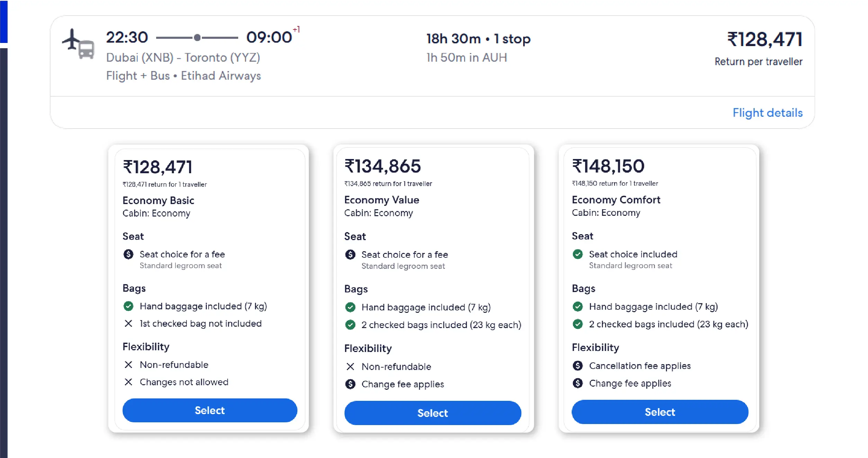The width and height of the screenshot is (868, 458).
Task: Click the green check for Economy Basic hand baggage
Action: (128, 306)
